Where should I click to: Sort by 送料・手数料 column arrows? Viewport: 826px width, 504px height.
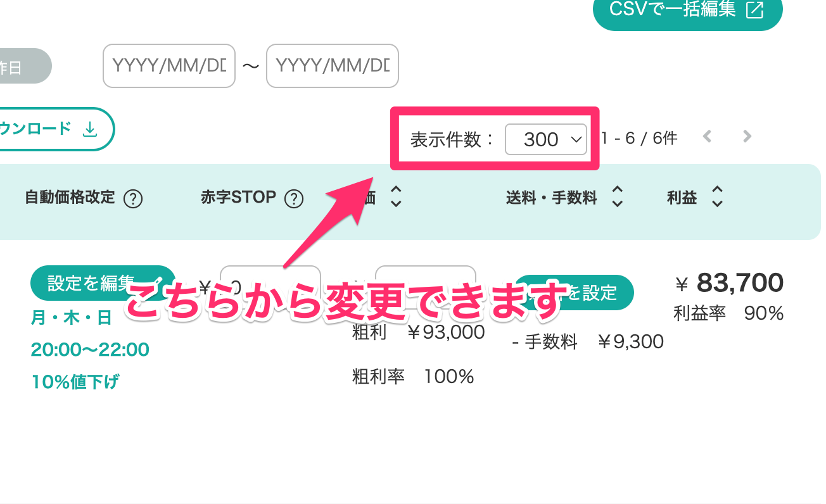[x=618, y=197]
